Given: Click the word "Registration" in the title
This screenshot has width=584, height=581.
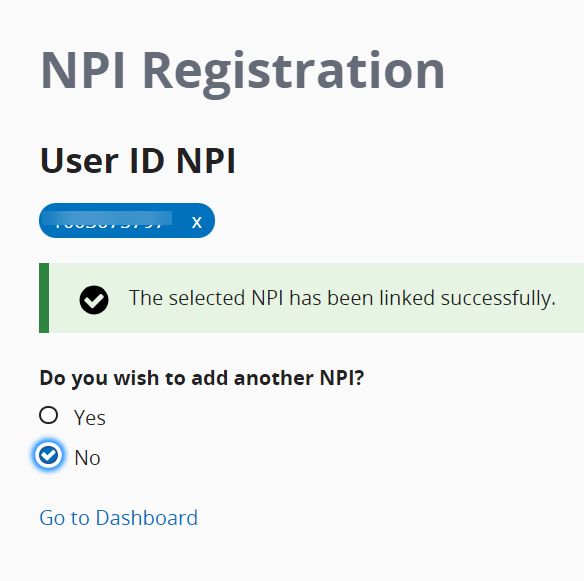Looking at the screenshot, I should click(293, 72).
